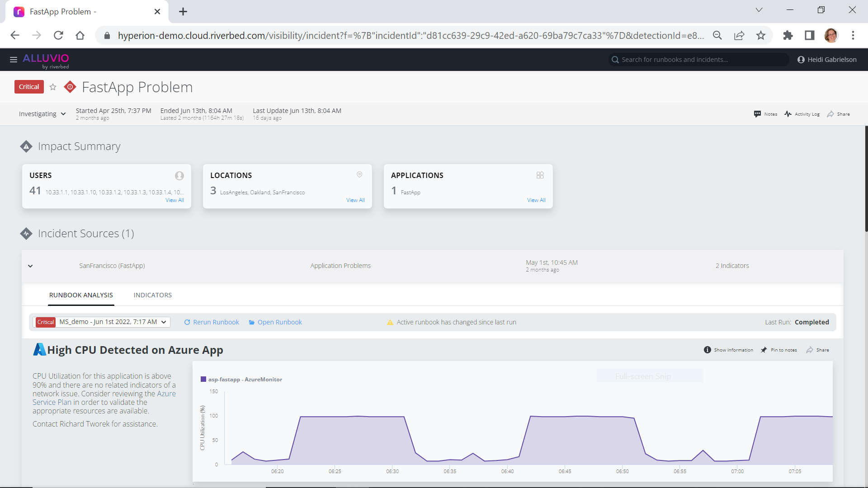Screen dimensions: 868x488
Task: Open the Activity Log
Action: pyautogui.click(x=802, y=114)
